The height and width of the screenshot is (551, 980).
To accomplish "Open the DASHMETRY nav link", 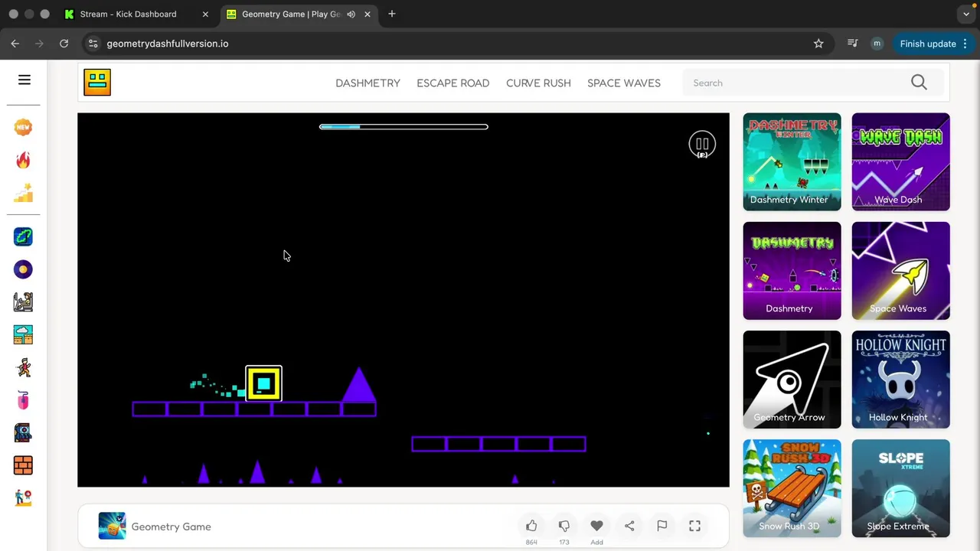I will (x=367, y=83).
